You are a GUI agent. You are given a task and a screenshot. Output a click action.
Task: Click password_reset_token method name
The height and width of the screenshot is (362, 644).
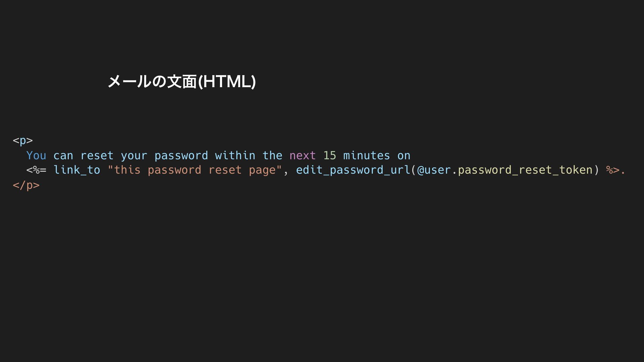tap(525, 170)
